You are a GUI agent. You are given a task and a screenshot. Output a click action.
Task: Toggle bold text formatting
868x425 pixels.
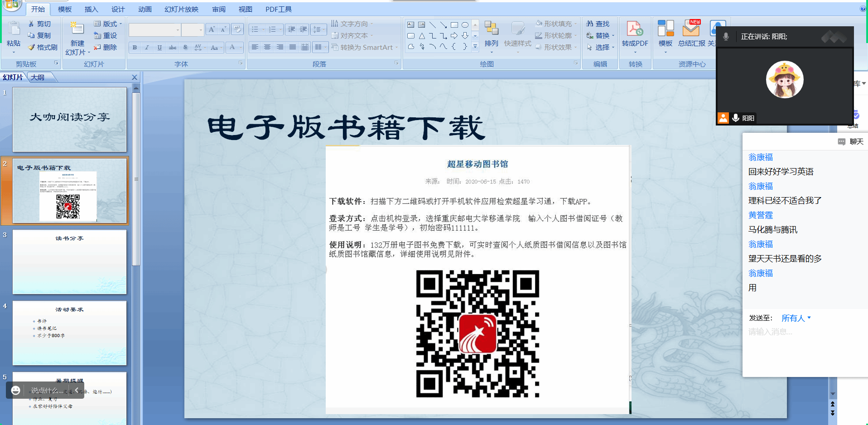click(135, 47)
